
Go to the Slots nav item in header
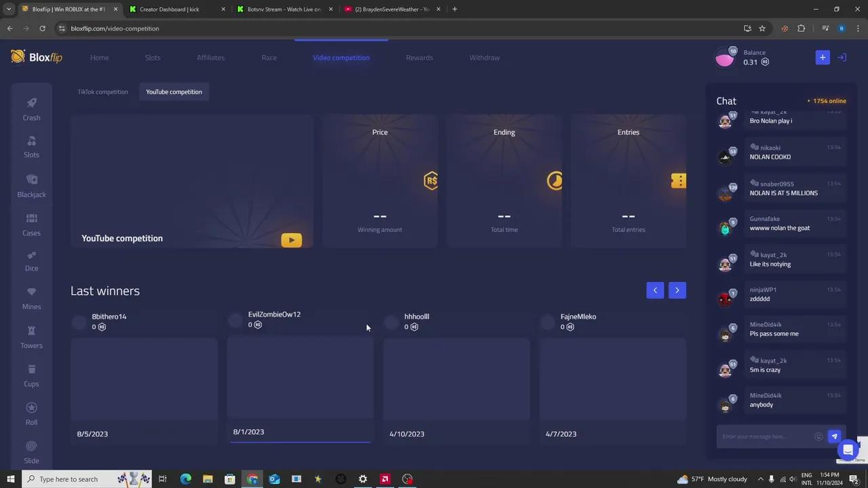[x=153, y=58]
